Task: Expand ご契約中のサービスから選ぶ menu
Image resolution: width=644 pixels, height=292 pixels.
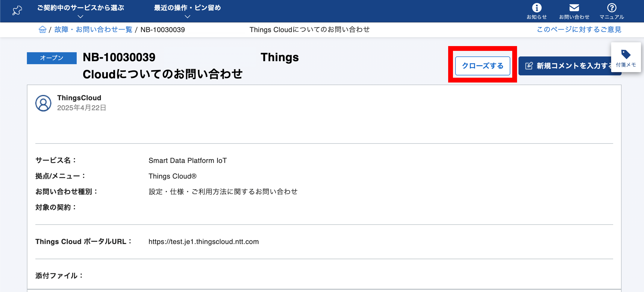Action: pos(81,8)
